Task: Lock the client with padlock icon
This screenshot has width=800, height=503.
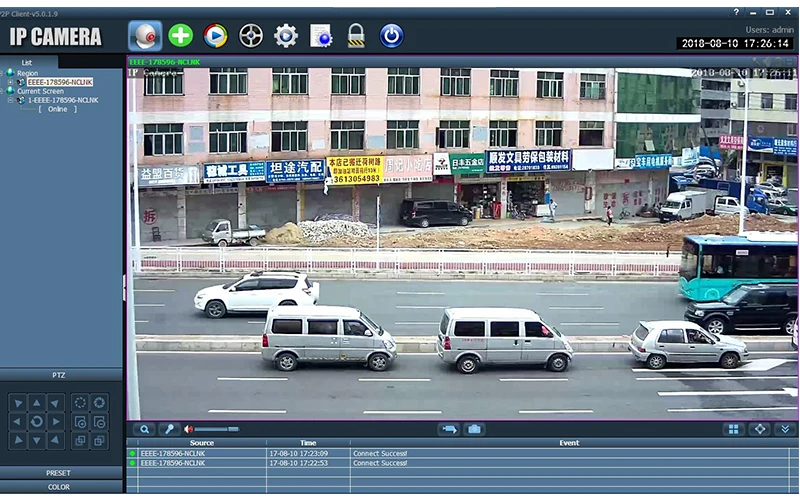Action: (x=356, y=36)
